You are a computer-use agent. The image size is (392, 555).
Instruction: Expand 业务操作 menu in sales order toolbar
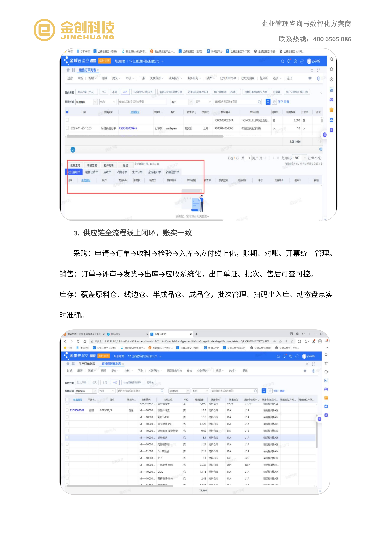click(175, 78)
